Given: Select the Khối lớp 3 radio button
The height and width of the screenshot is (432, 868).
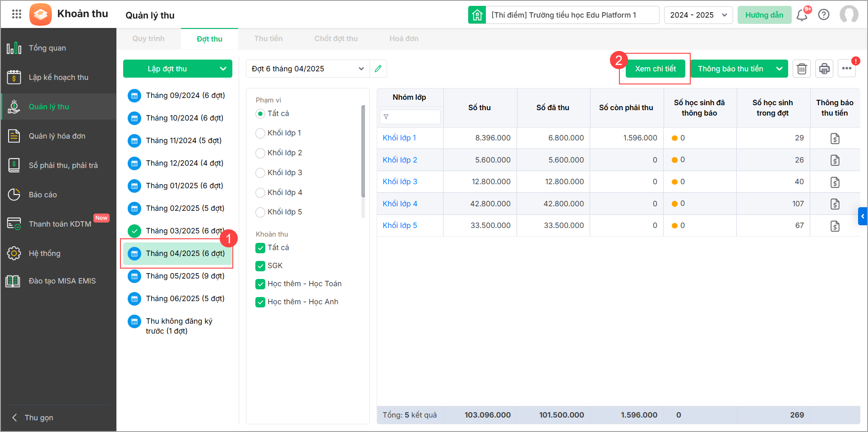Looking at the screenshot, I should (x=260, y=173).
